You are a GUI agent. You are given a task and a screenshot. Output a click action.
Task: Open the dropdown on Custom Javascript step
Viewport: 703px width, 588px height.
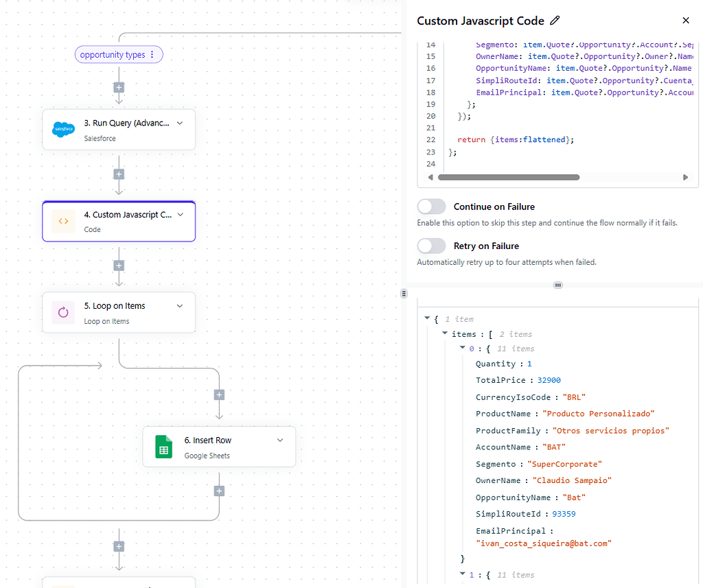point(179,216)
